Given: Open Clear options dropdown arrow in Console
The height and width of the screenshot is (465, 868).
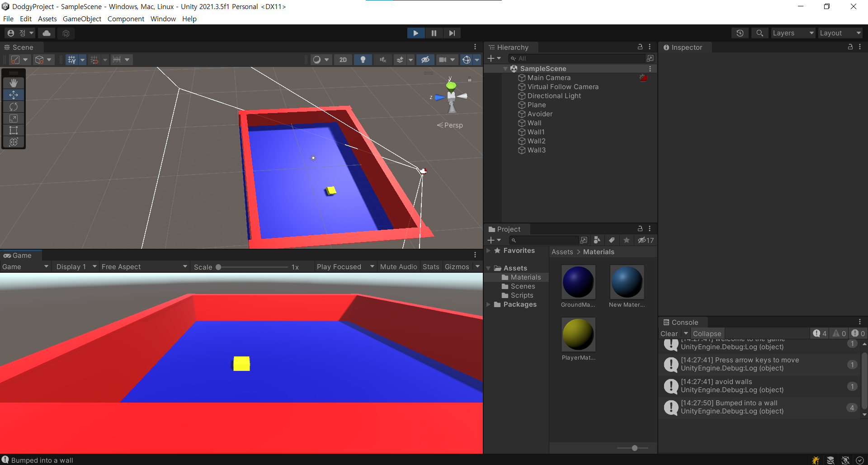Looking at the screenshot, I should point(686,333).
